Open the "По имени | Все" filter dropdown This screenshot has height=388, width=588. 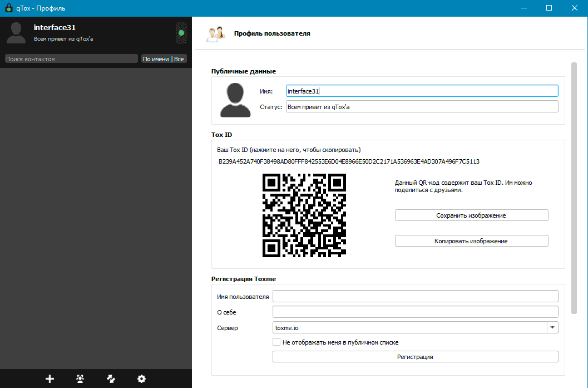(164, 59)
